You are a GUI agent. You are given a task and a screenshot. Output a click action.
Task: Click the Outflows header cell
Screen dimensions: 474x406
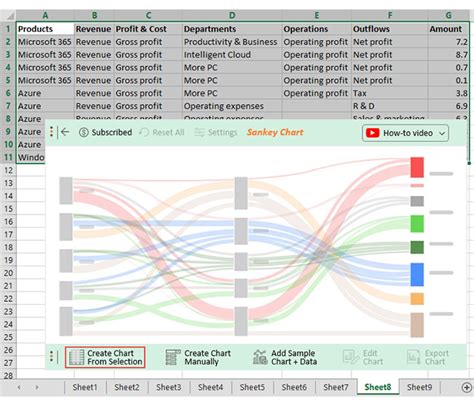click(x=390, y=29)
